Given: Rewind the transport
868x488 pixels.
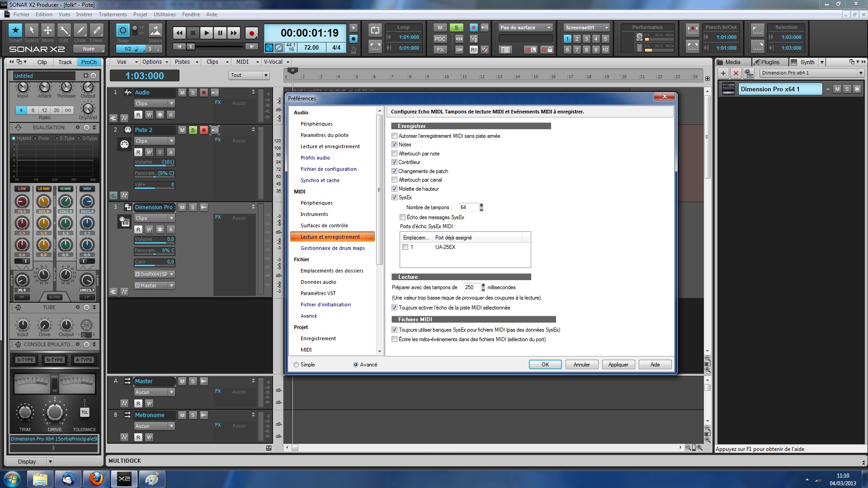Looking at the screenshot, I should coord(179,33).
